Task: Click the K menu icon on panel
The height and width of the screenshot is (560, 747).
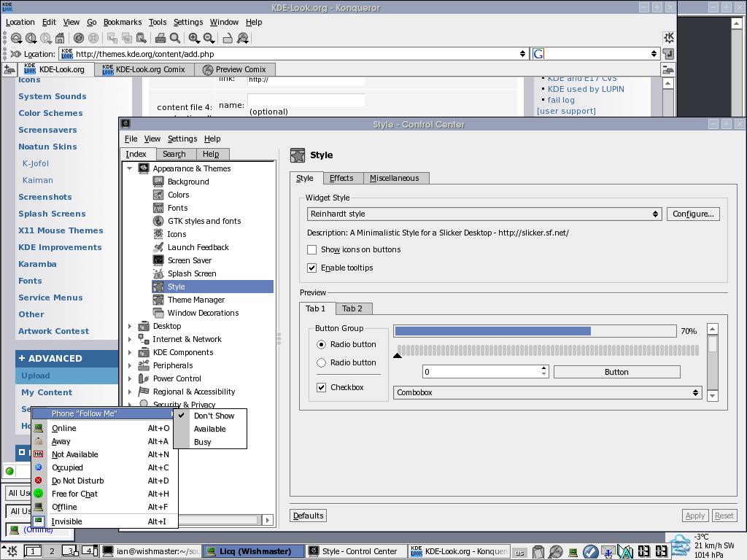Action: click(10, 551)
